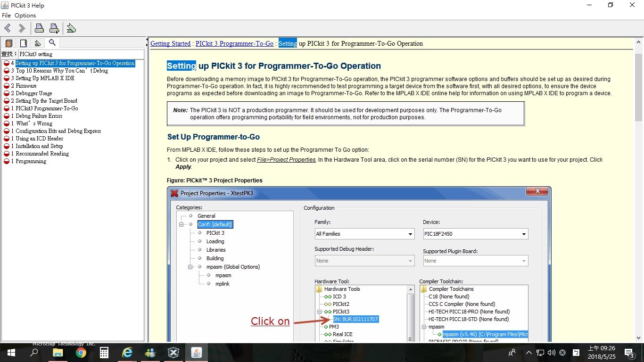Open the File menu
The height and width of the screenshot is (362, 644).
[x=6, y=16]
